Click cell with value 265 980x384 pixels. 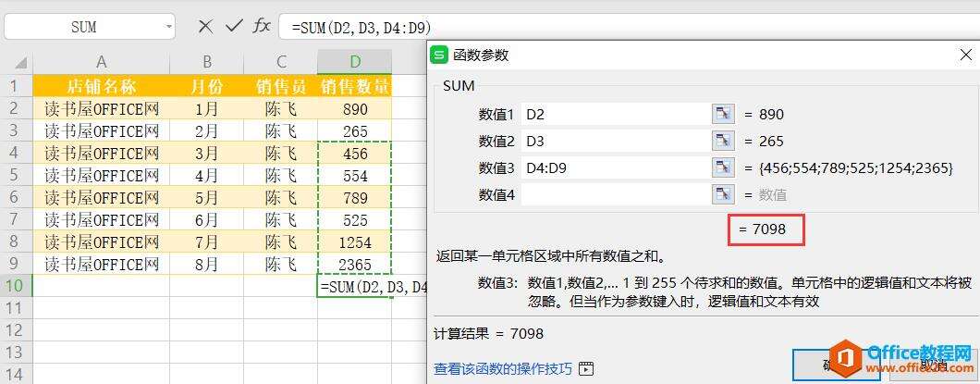pyautogui.click(x=355, y=130)
